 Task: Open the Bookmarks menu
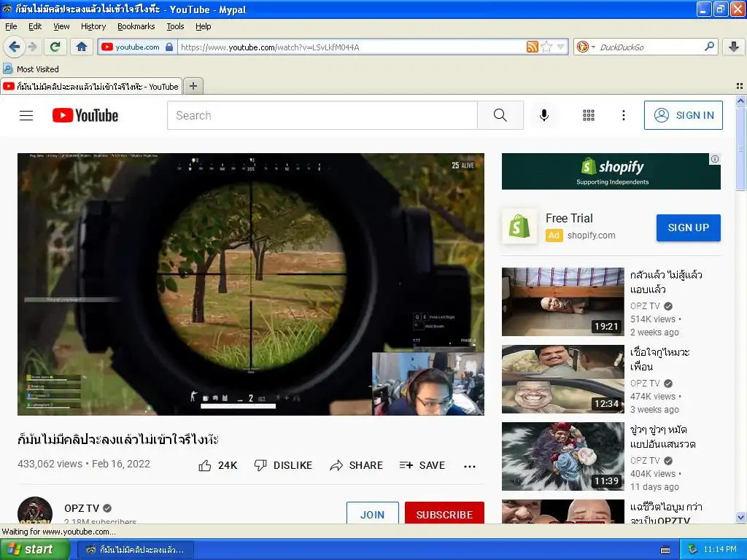136,26
